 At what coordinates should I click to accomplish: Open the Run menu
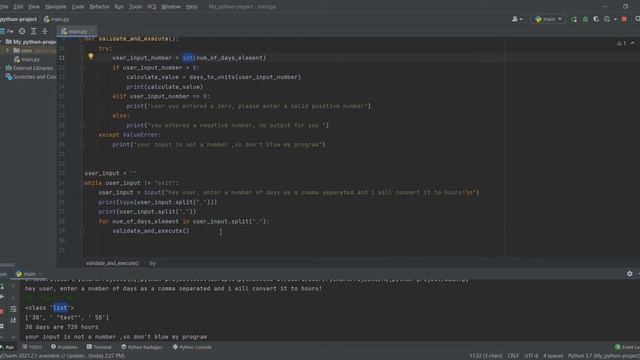[119, 7]
